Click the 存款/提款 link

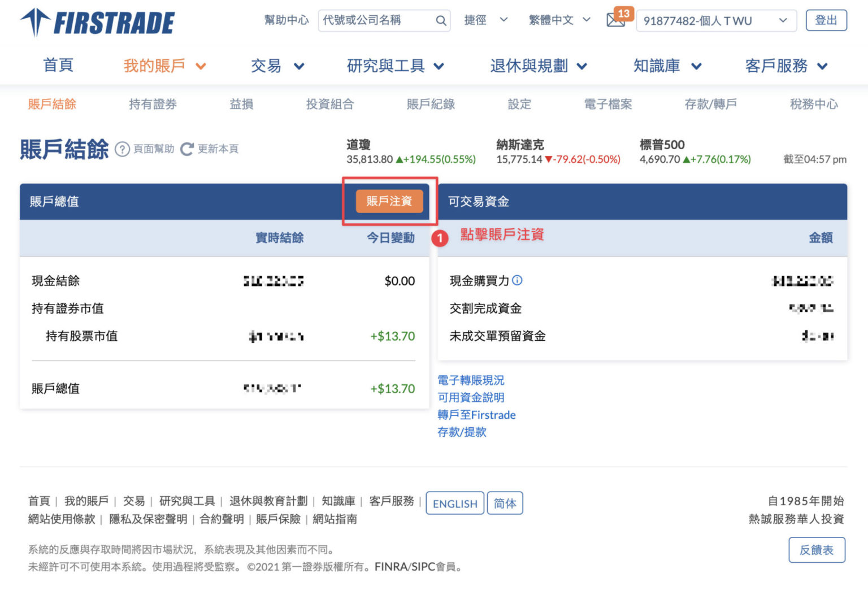tap(462, 432)
